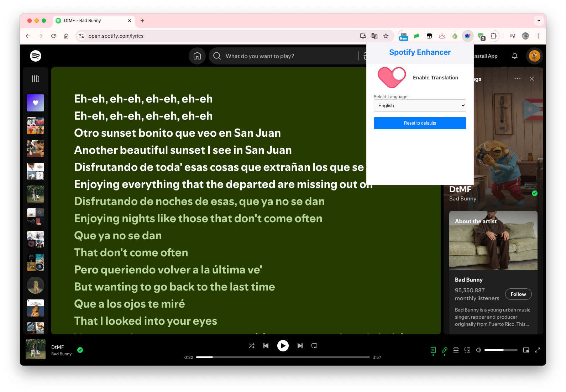This screenshot has height=392, width=566.
Task: Open Liked Songs playlist
Action: tap(36, 103)
